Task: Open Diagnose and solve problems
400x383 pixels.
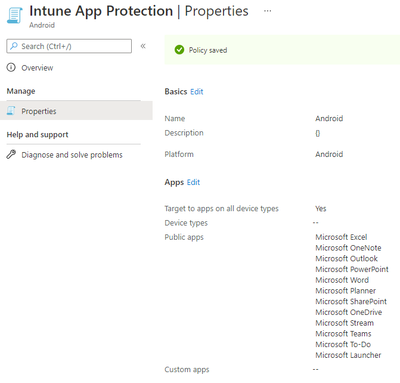Action: (72, 155)
